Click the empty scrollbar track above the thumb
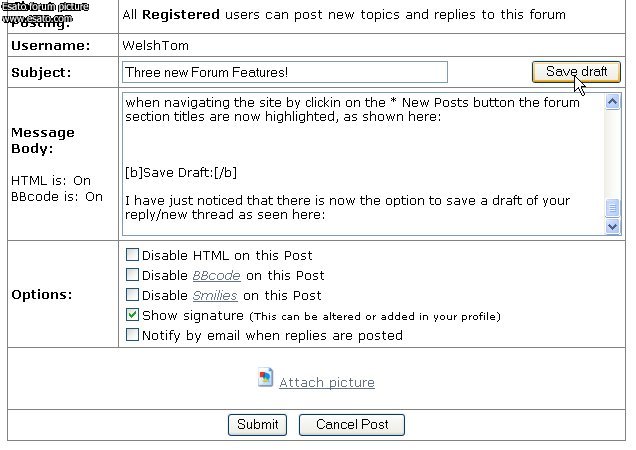This screenshot has width=636, height=450. (612, 154)
